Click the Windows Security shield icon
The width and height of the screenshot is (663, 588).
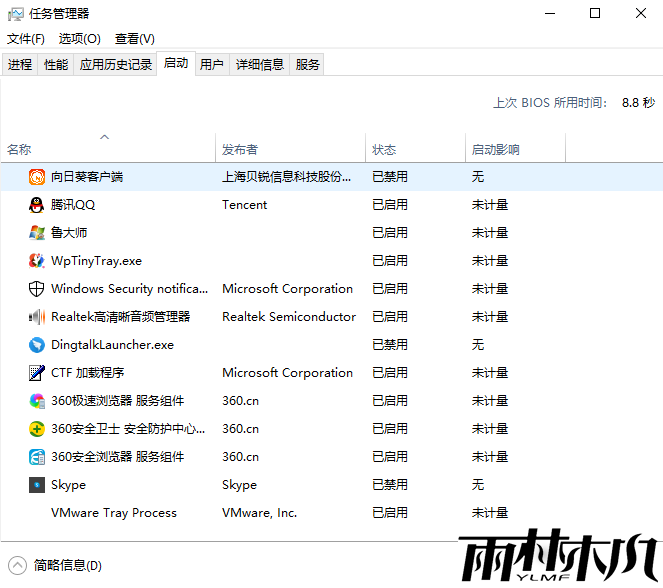pos(36,289)
